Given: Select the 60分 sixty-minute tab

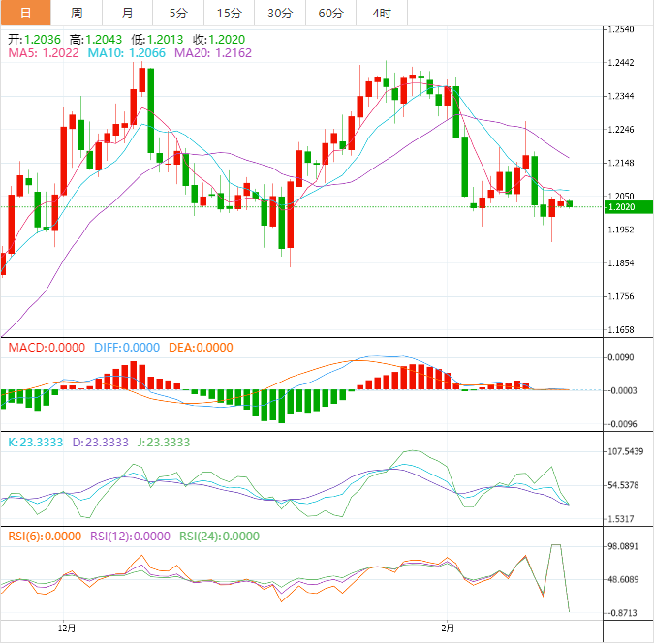Looking at the screenshot, I should point(330,13).
